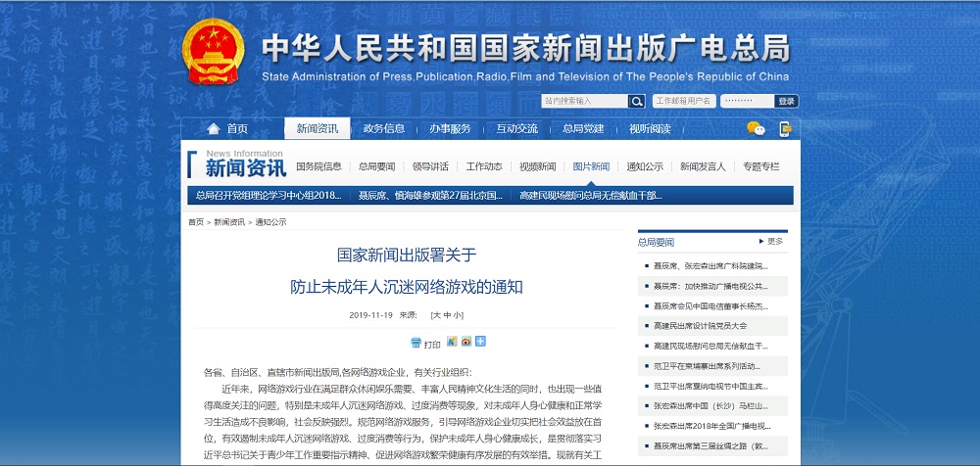The image size is (980, 466).
Task: Click the 工作邮箱用户名 input field
Action: click(683, 101)
